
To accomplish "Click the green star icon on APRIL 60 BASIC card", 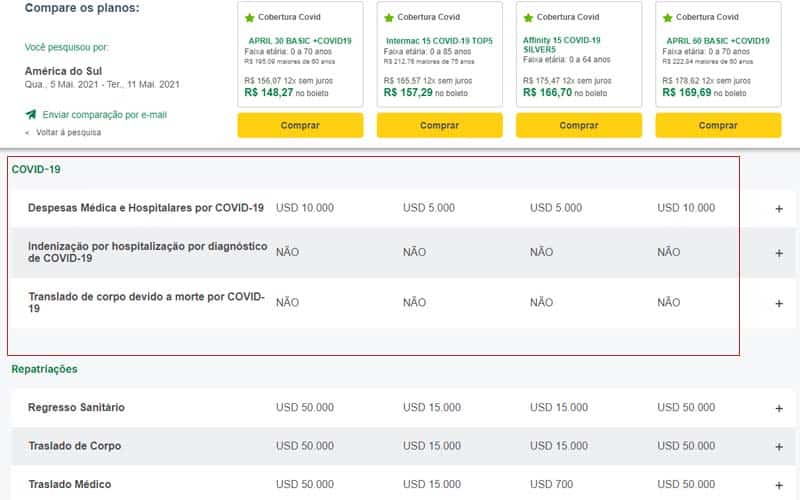I will point(668,18).
